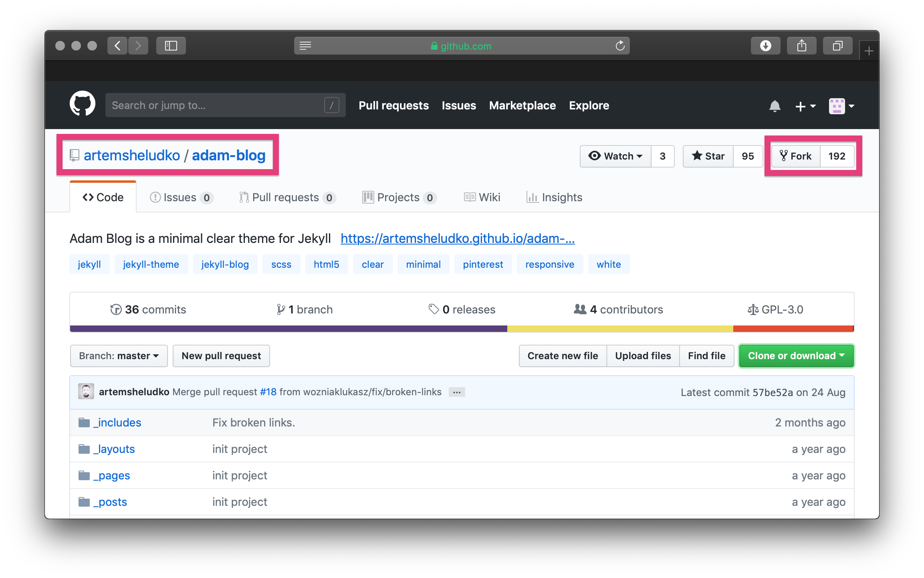Star the repository

tap(708, 156)
